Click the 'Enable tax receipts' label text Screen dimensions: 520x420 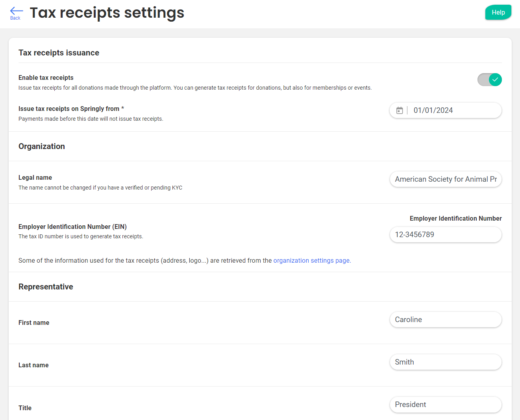[x=46, y=77]
